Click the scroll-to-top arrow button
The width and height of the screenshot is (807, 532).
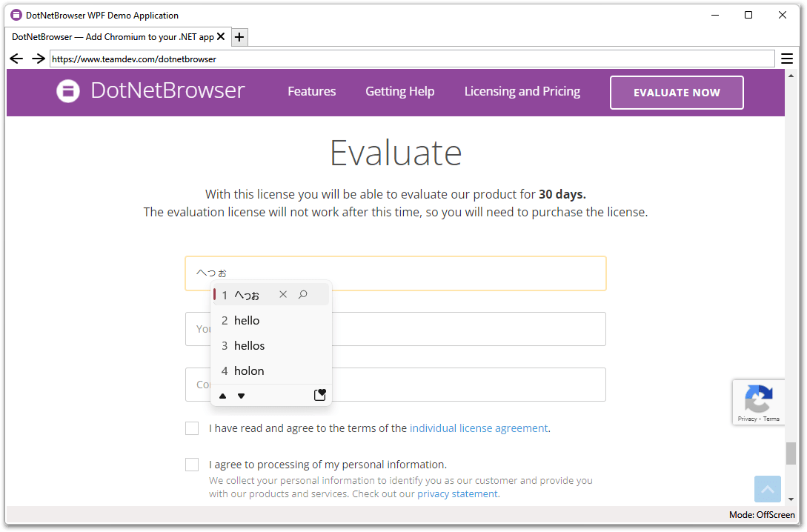coord(768,489)
